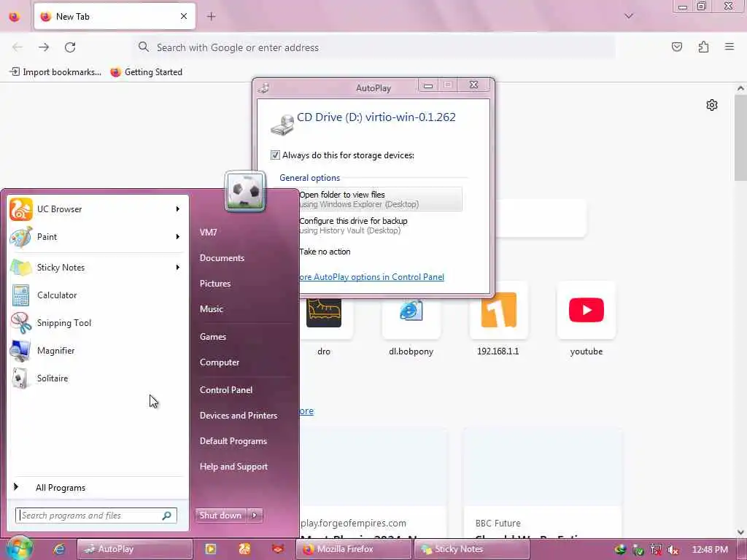Click the network tray icon
Image resolution: width=747 pixels, height=560 pixels.
(656, 550)
